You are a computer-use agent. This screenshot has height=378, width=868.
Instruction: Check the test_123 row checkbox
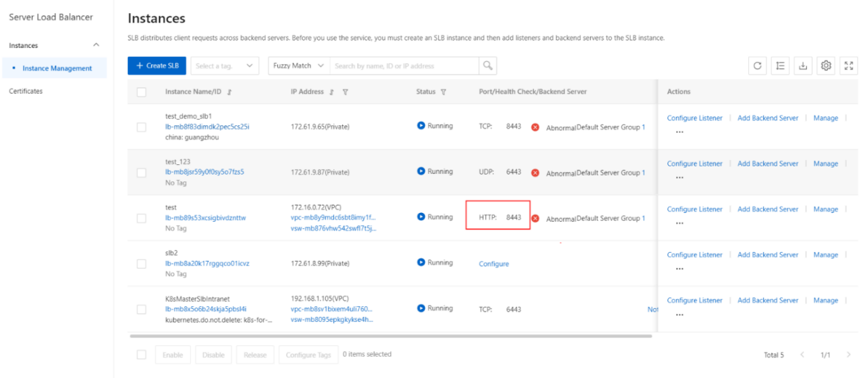pos(142,173)
